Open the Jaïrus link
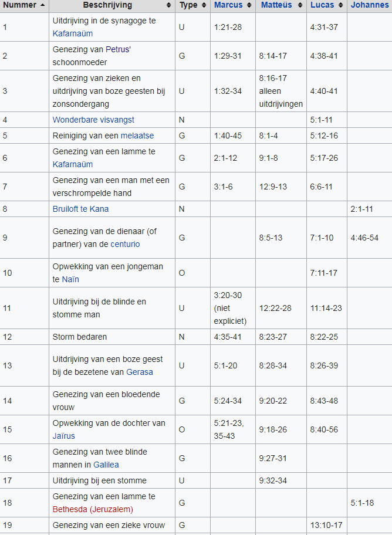 coord(64,436)
